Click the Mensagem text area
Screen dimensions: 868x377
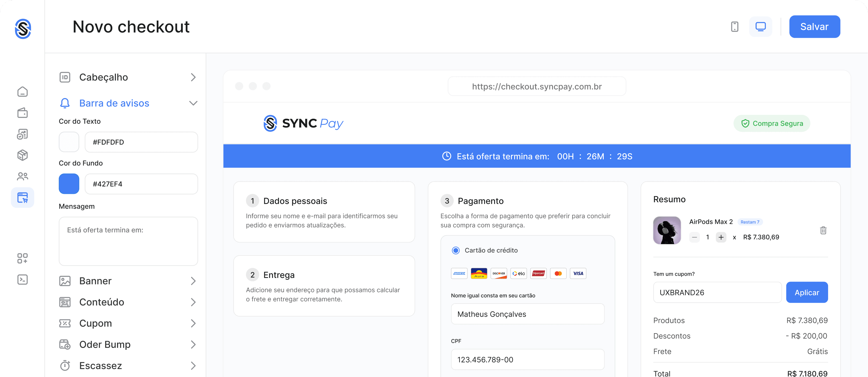coord(128,241)
